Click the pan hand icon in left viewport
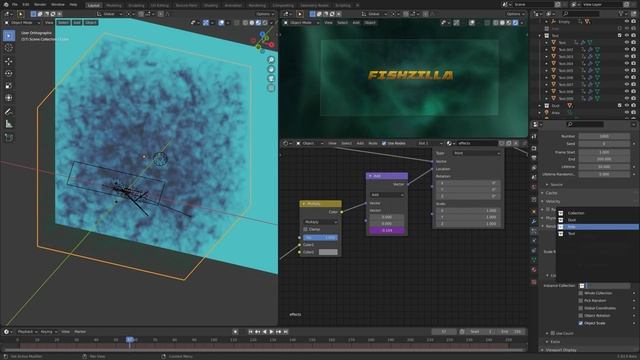The image size is (640, 360). pyautogui.click(x=271, y=69)
